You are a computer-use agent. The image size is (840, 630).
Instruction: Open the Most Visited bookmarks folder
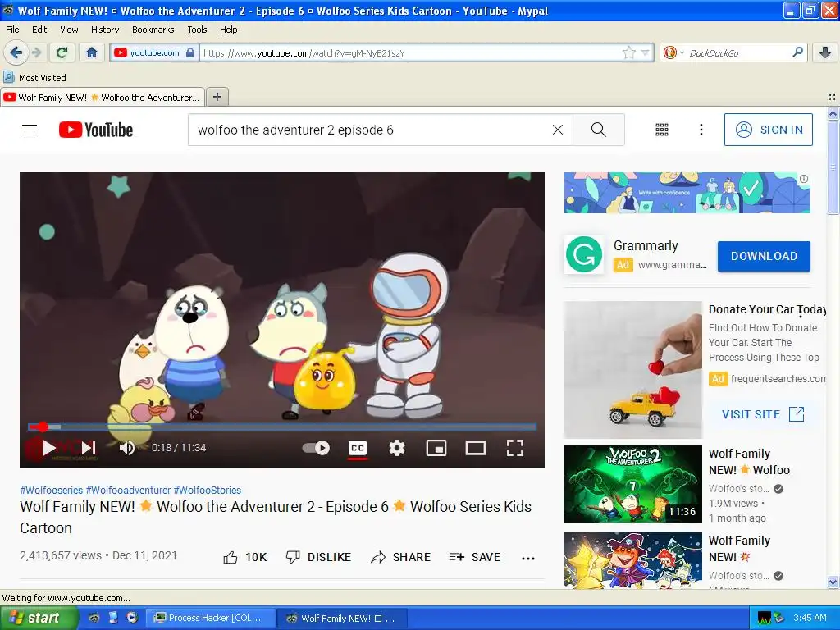click(34, 78)
